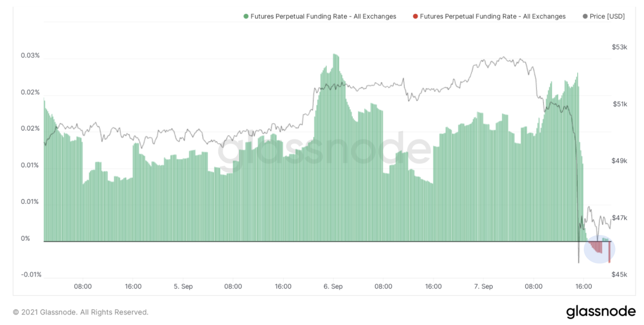Click the $53k price axis label

620,47
